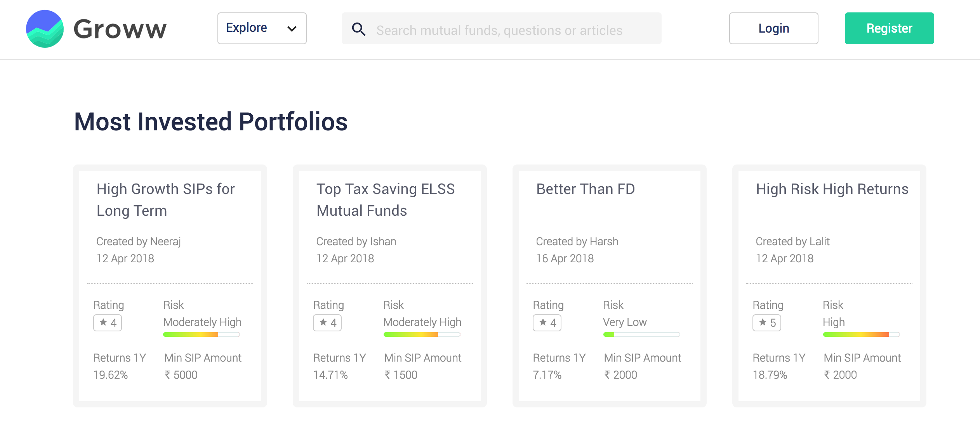Screen dimensions: 980x440
Task: Click the star rating badge on High Growth SIPs card
Action: [108, 322]
